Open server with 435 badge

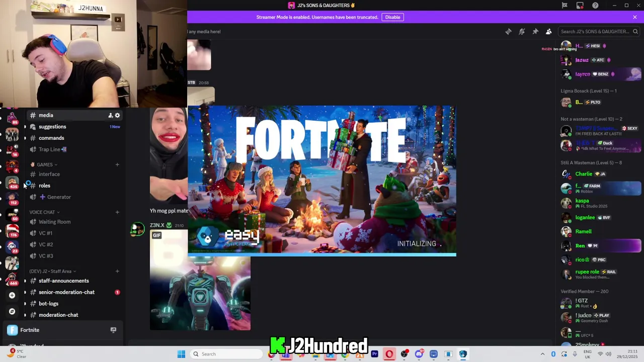[x=12, y=182]
